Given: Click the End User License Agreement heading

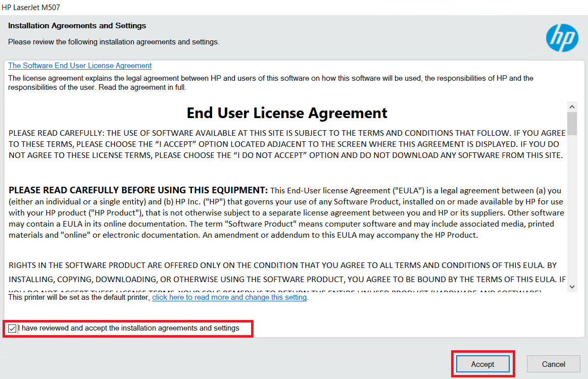Looking at the screenshot, I should [287, 113].
